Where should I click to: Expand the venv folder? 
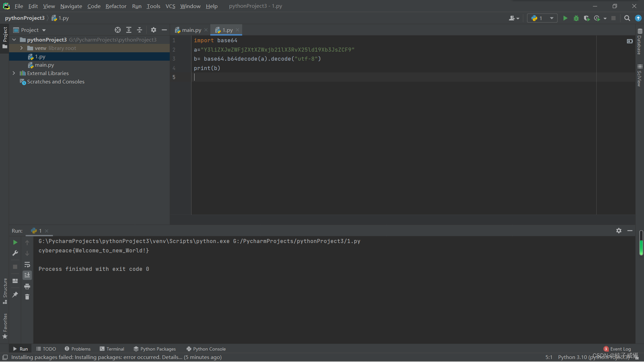[x=21, y=48]
